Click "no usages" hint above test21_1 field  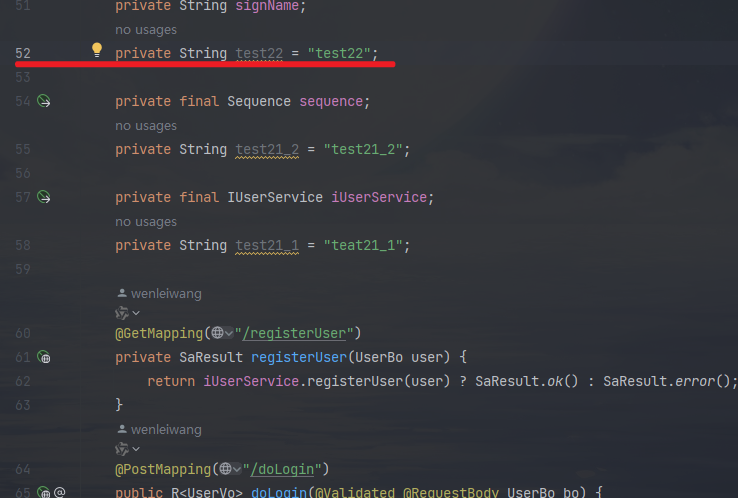pos(146,222)
